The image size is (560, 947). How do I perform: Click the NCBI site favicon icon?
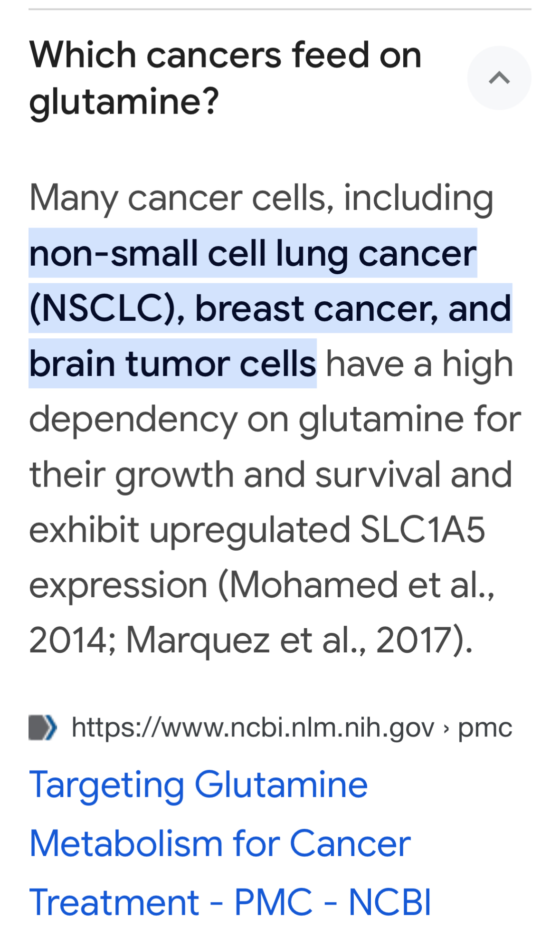pos(43,727)
